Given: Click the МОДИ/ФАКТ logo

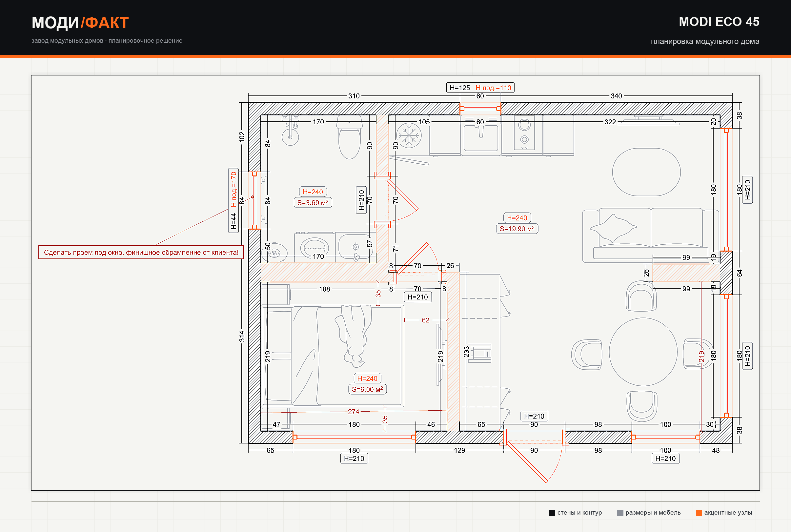Looking at the screenshot, I should pos(80,23).
